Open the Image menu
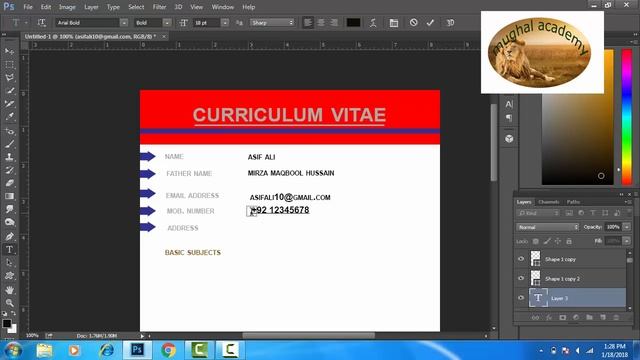640x360 pixels. coord(67,7)
